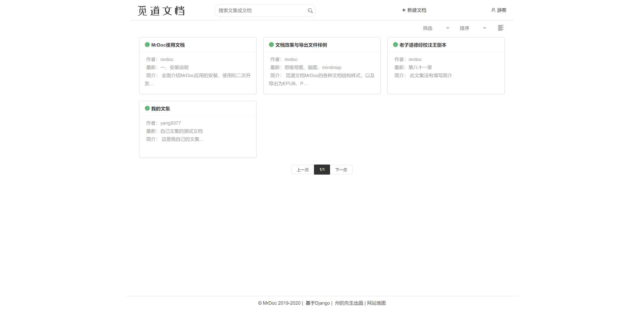Click green dot beside MrDoc使用文档
The image size is (644, 314).
(x=147, y=45)
